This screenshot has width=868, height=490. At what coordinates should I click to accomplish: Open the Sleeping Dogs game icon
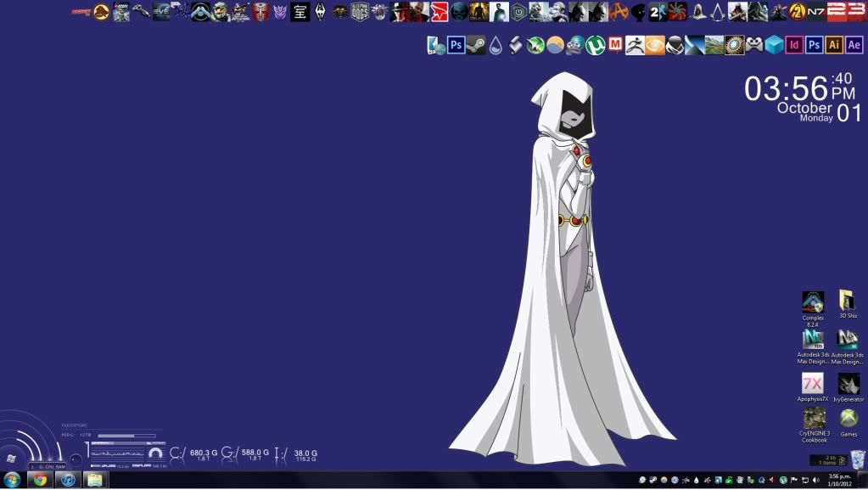(x=360, y=12)
